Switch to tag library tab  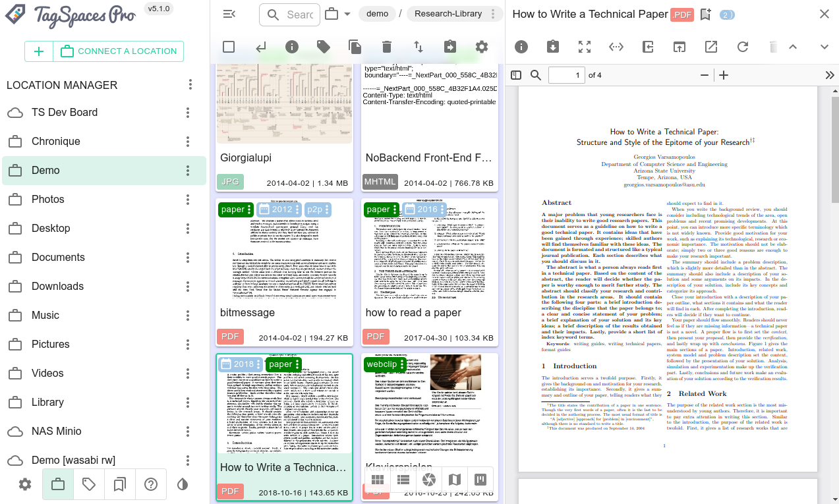coord(89,484)
